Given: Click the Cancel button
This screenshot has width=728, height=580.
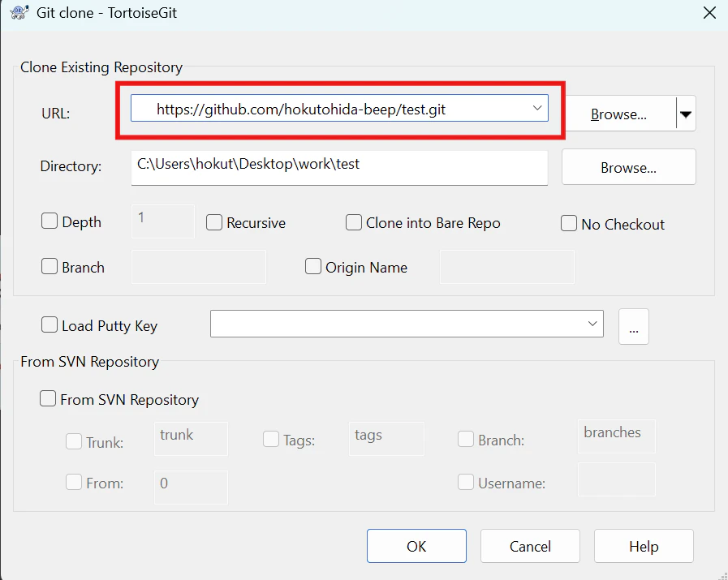Looking at the screenshot, I should click(x=530, y=546).
